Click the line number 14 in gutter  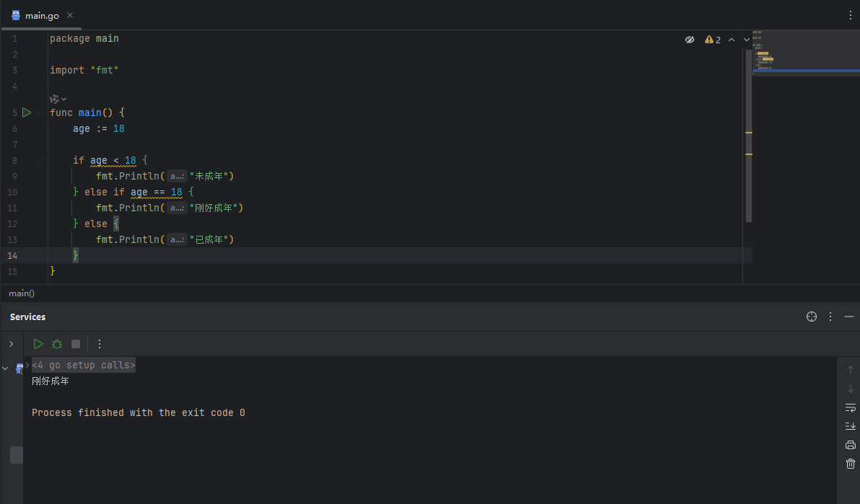click(12, 255)
